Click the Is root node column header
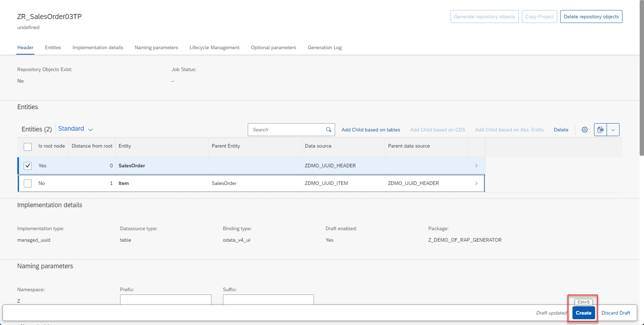The height and width of the screenshot is (325, 644). tap(52, 146)
